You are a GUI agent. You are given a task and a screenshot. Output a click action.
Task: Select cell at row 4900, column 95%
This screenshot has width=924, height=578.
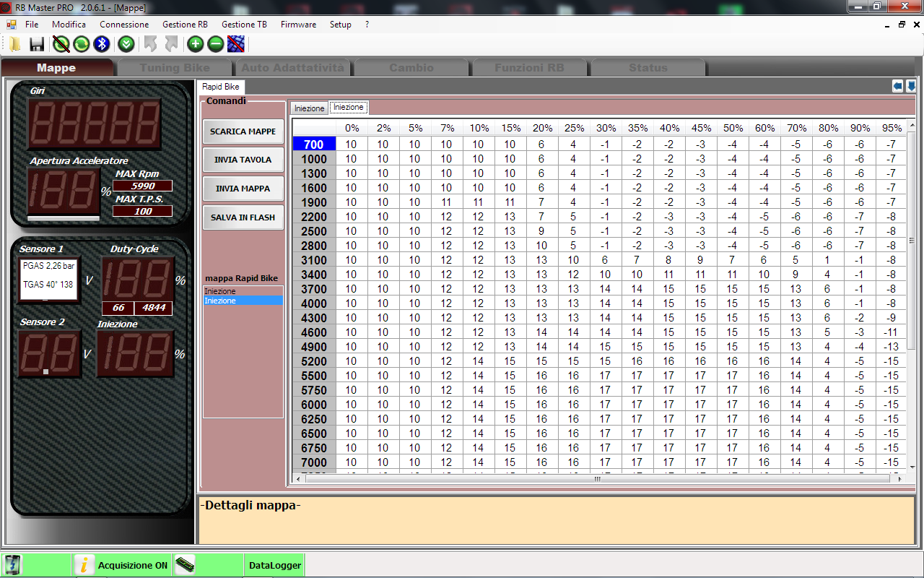[891, 347]
